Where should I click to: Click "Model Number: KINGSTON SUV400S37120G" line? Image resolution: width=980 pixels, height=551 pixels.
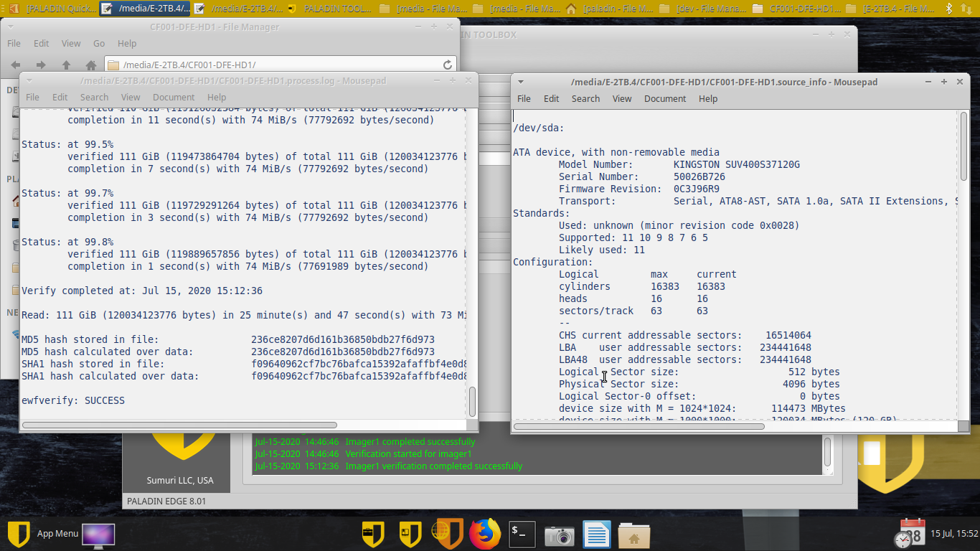pos(679,164)
